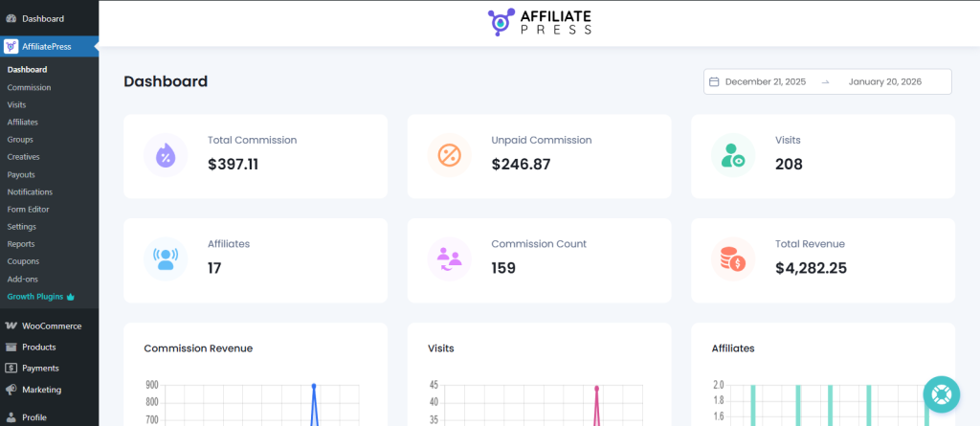Select the top WordPress Dashboard menu item
980x426 pixels.
[x=43, y=19]
